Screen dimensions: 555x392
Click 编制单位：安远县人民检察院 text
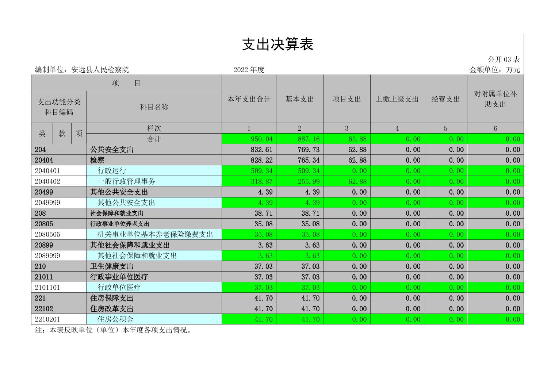click(82, 70)
